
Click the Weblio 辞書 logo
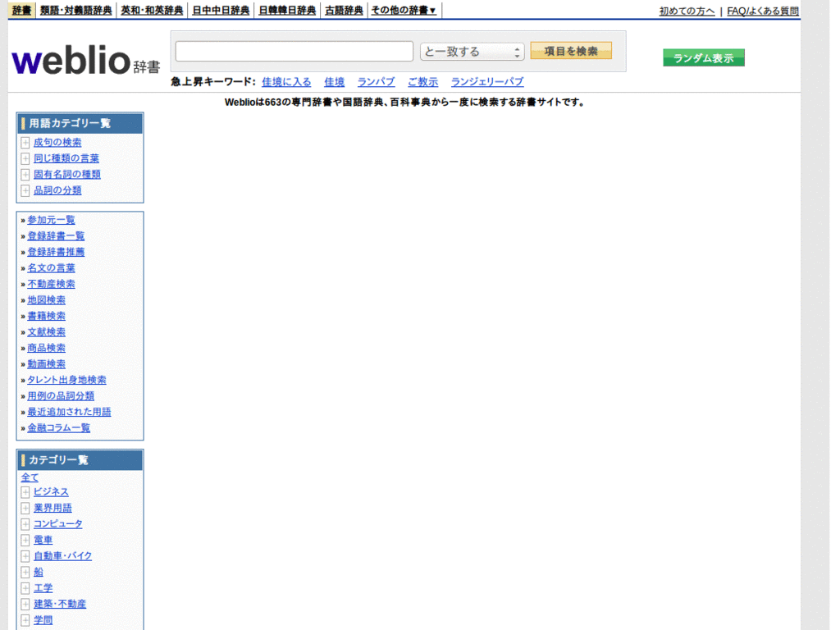[x=82, y=59]
